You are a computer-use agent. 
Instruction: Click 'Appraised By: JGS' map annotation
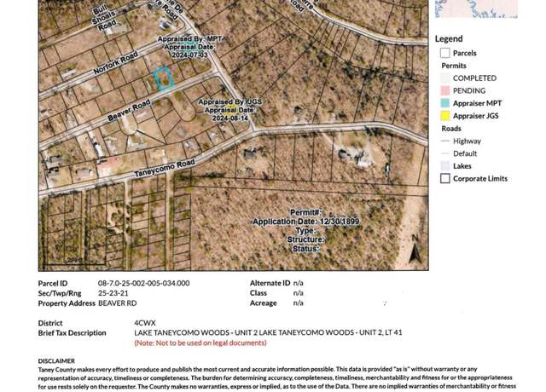(x=230, y=102)
